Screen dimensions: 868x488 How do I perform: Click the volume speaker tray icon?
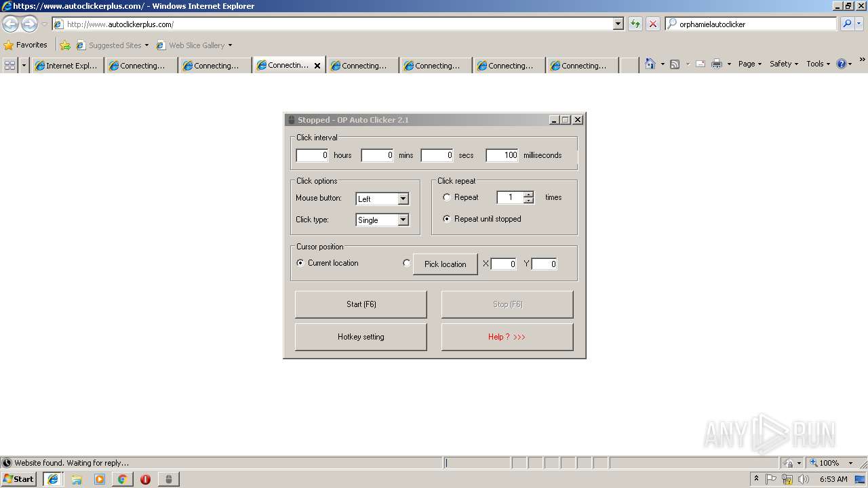pyautogui.click(x=804, y=479)
